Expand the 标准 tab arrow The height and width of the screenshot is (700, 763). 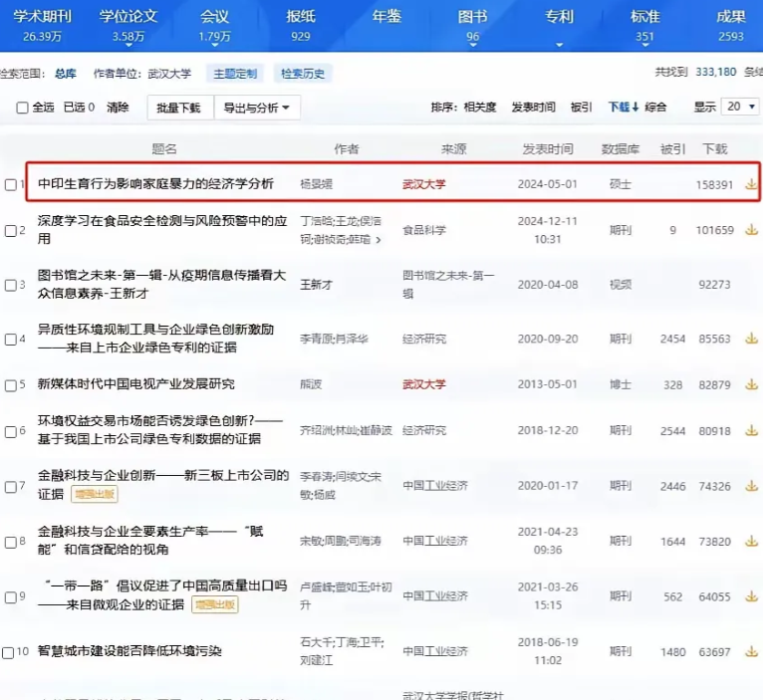point(645,45)
